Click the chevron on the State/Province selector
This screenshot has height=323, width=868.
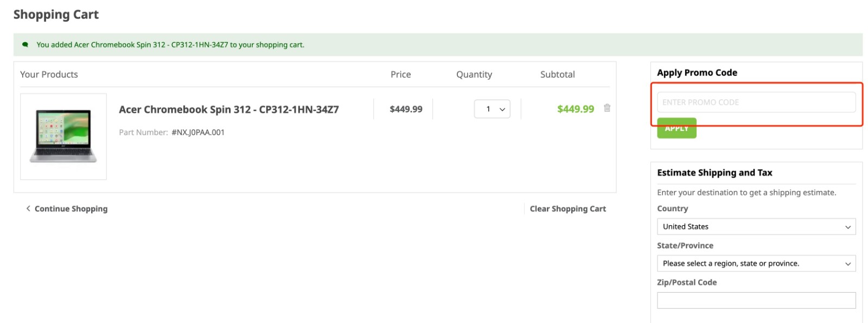click(x=849, y=263)
